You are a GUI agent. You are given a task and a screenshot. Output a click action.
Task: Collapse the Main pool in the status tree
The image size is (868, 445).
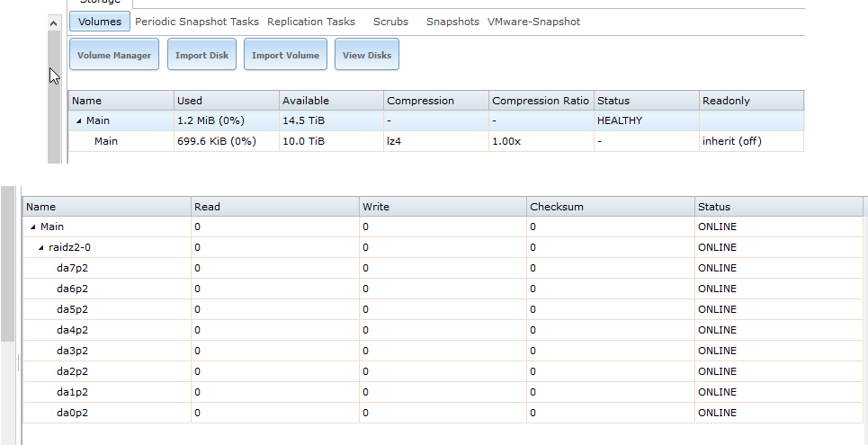click(33, 227)
